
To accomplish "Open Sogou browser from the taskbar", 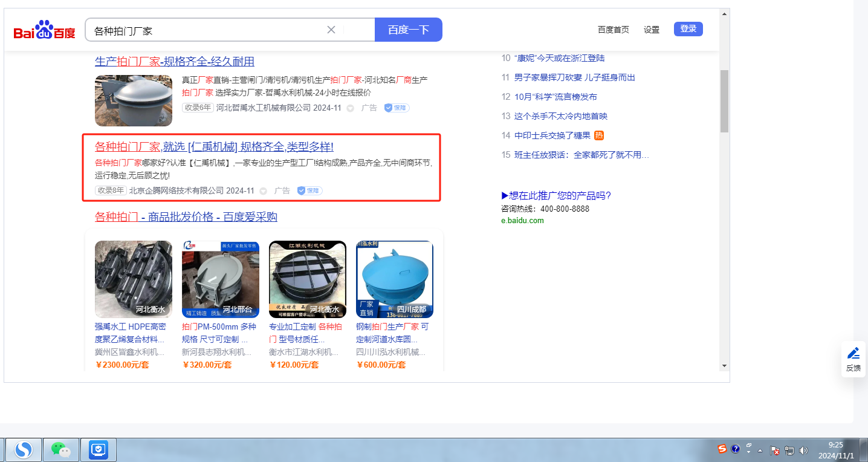I will [x=24, y=449].
